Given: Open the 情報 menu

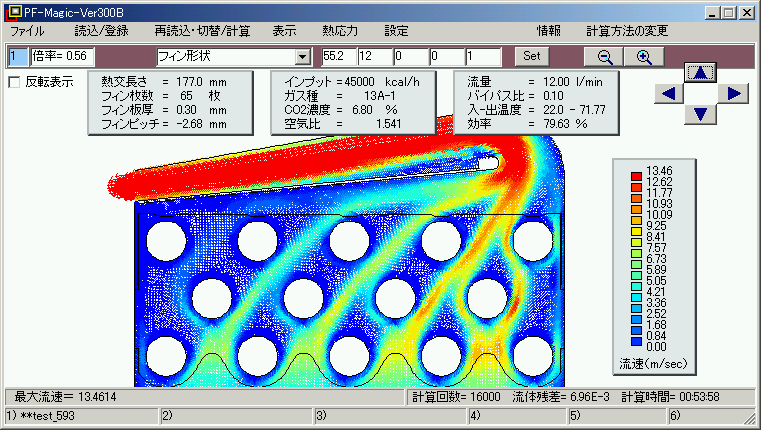Looking at the screenshot, I should click(548, 31).
